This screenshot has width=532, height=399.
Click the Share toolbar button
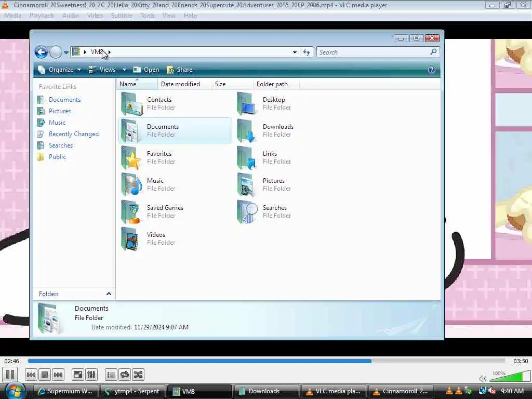point(180,70)
